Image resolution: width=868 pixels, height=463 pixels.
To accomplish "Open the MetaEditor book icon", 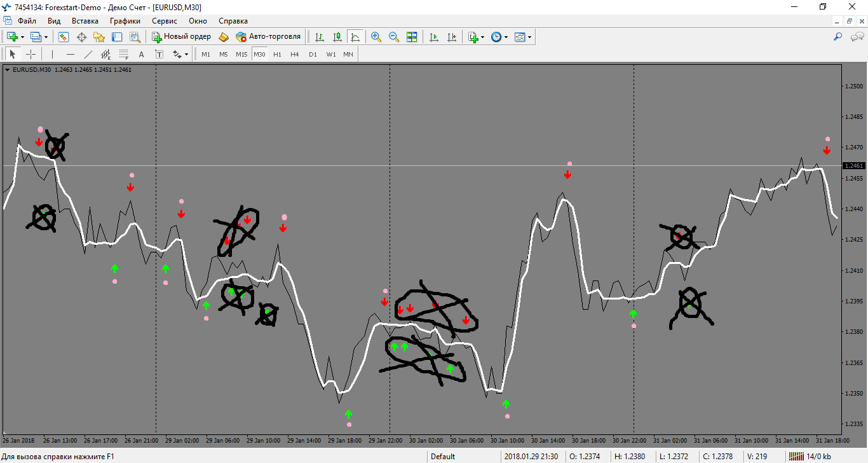I will click(224, 37).
